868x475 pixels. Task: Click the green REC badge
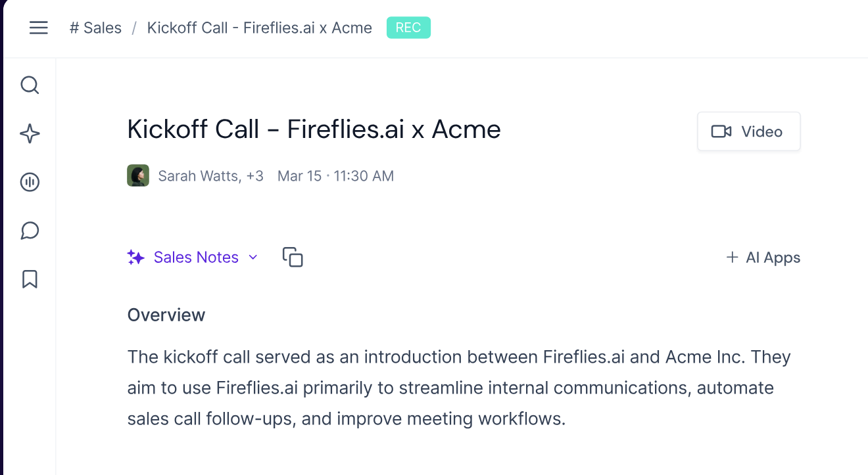(408, 28)
